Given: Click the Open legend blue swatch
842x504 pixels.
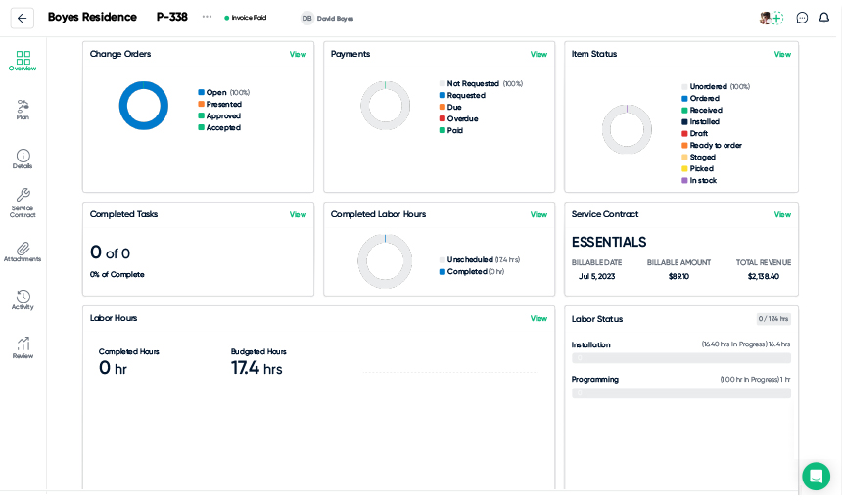Looking at the screenshot, I should (202, 92).
